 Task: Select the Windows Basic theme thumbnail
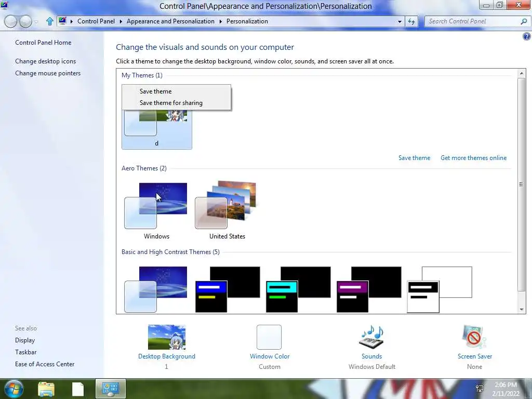(156, 289)
